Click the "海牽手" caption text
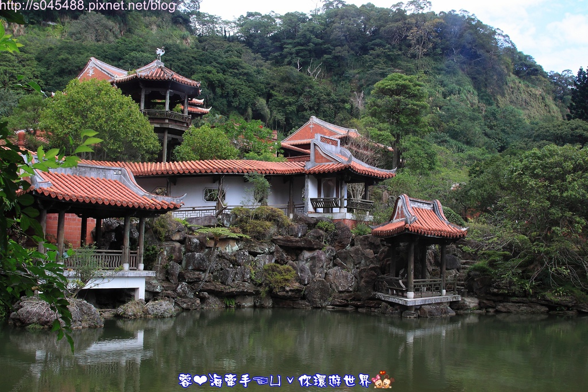The height and width of the screenshot is (392, 588). click(229, 380)
